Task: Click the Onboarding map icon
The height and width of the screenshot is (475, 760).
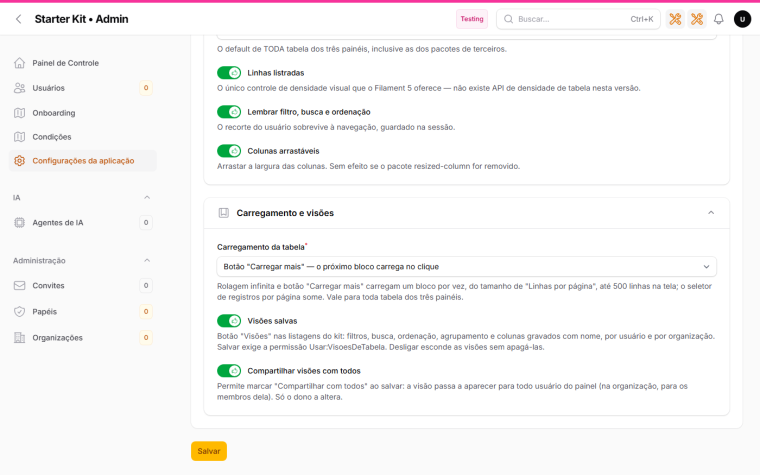Action: point(19,113)
